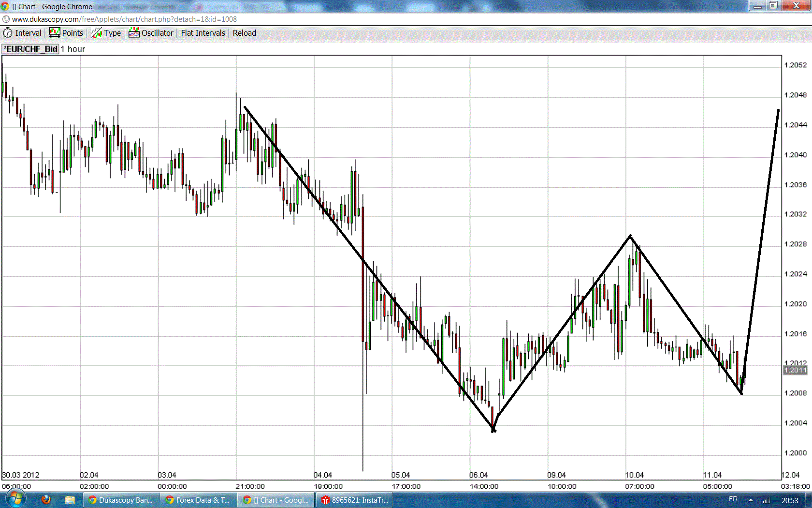
Task: Open the Oscillator indicator icon
Action: 134,32
